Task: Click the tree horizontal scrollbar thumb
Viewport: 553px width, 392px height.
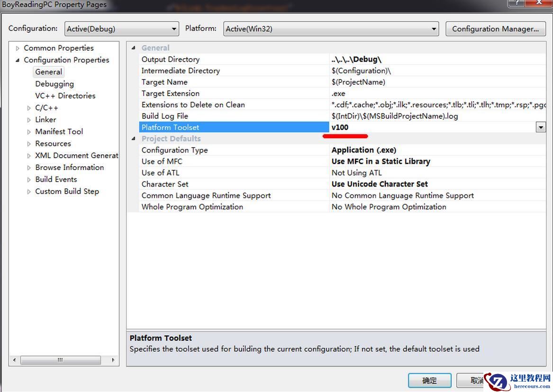Action: (60, 360)
